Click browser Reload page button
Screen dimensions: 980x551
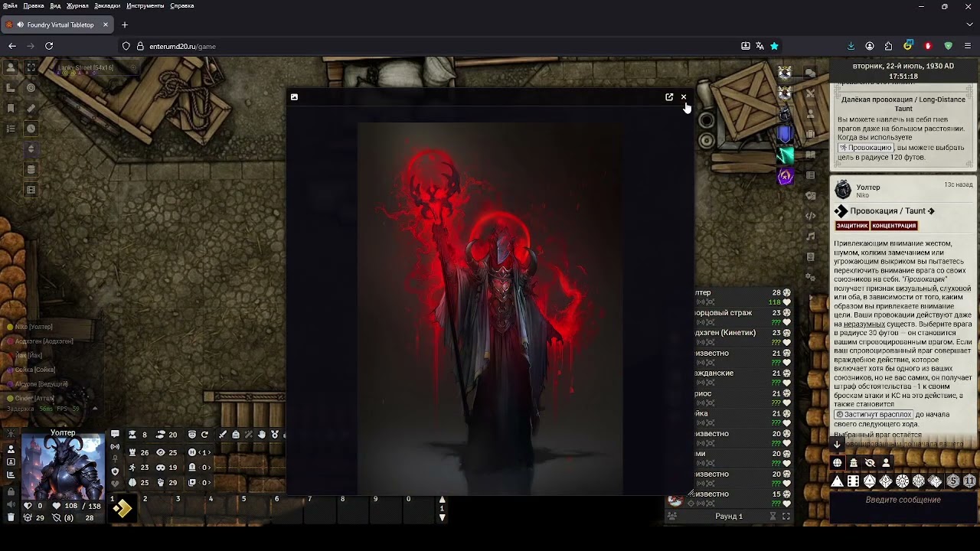49,46
